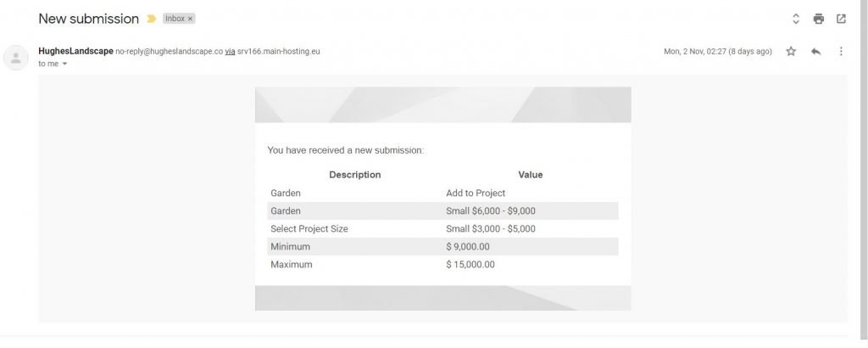The height and width of the screenshot is (348, 868).
Task: Star this email message
Action: (791, 52)
